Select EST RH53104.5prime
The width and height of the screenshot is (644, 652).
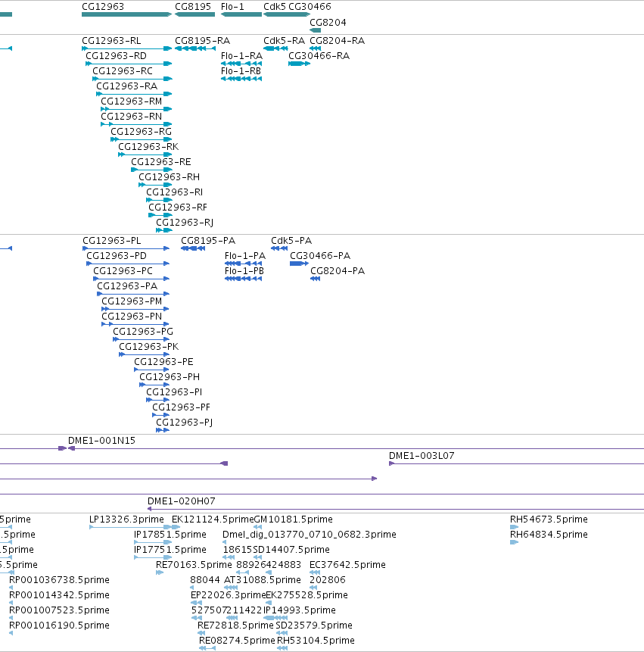click(282, 648)
